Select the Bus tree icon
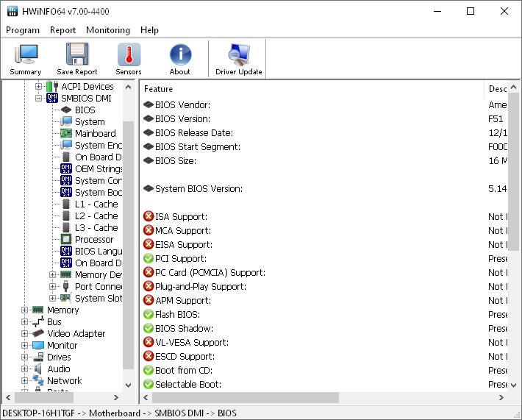This screenshot has height=420, width=522. pos(38,321)
